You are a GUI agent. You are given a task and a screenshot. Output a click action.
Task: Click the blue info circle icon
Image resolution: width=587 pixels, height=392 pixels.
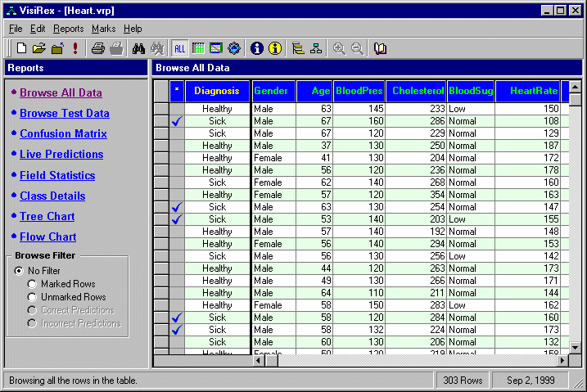coord(257,48)
